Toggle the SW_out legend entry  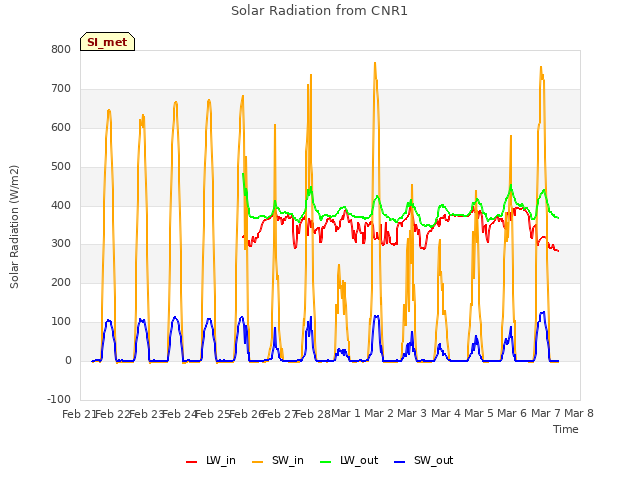point(424,460)
